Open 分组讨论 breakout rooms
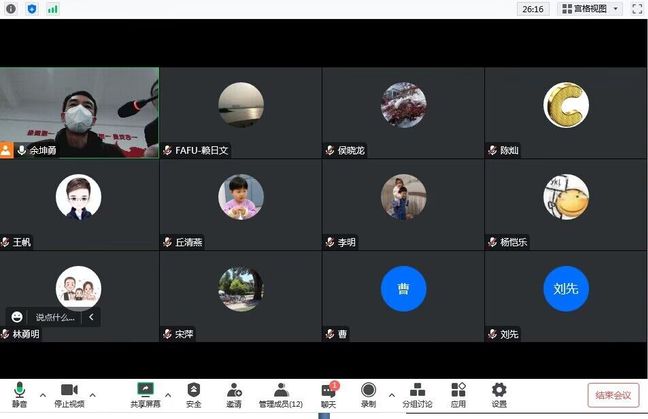This screenshot has width=648, height=419. (418, 393)
